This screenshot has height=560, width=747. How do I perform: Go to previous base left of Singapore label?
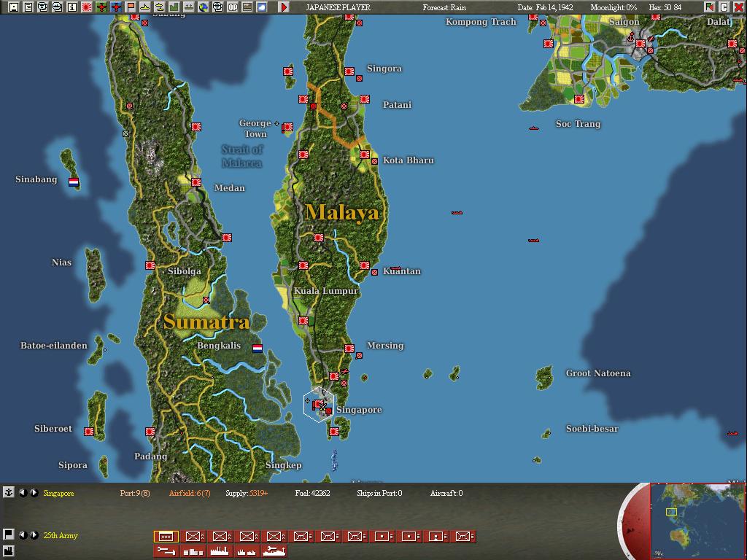click(23, 493)
